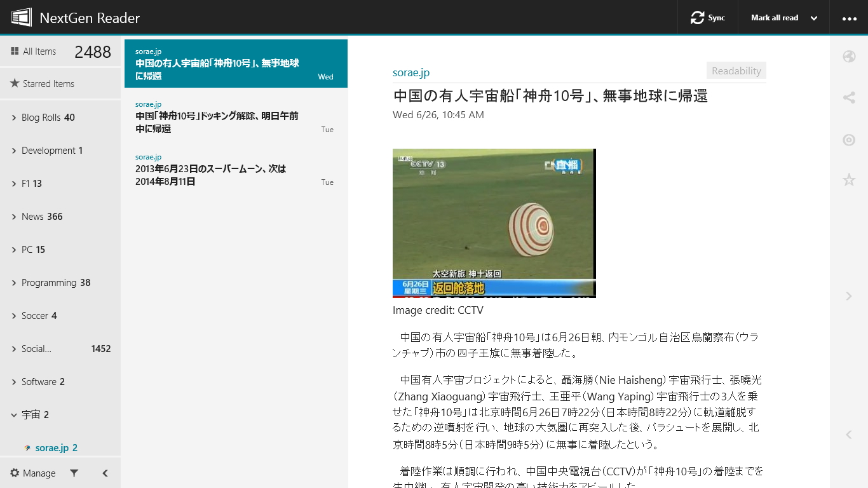The image size is (868, 488).
Task: Navigate to next article with right chevron
Action: point(849,296)
